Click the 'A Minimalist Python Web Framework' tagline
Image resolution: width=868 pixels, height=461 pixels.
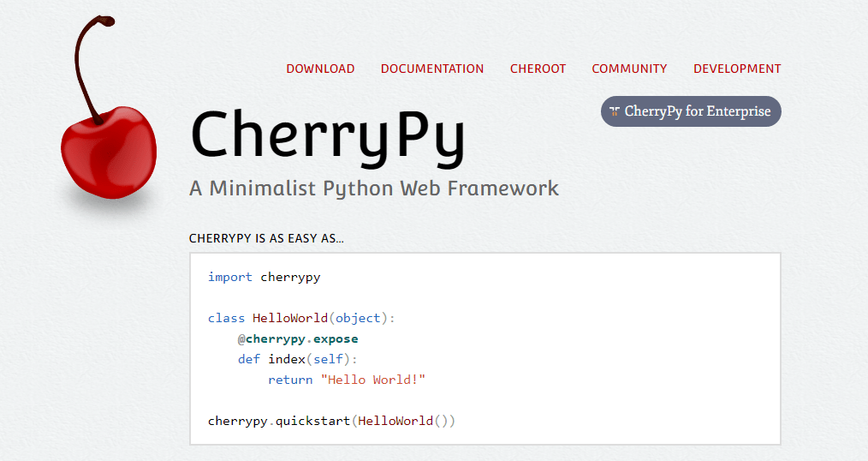click(374, 188)
